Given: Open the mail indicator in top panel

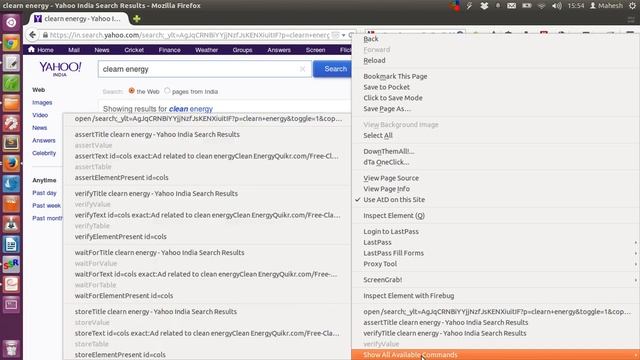Looking at the screenshot, I should (511, 6).
